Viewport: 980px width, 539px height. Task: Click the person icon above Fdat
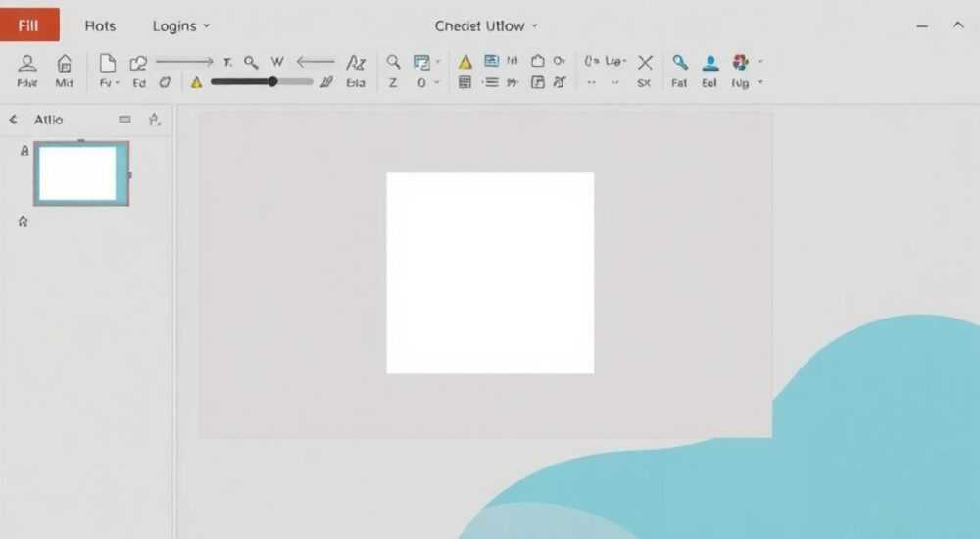(x=26, y=63)
